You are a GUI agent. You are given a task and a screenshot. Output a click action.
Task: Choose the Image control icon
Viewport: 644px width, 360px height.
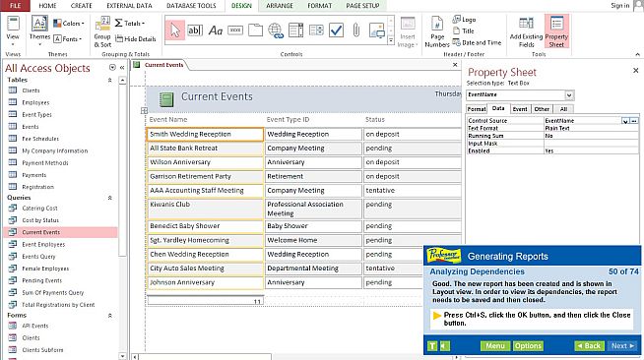coord(377,30)
